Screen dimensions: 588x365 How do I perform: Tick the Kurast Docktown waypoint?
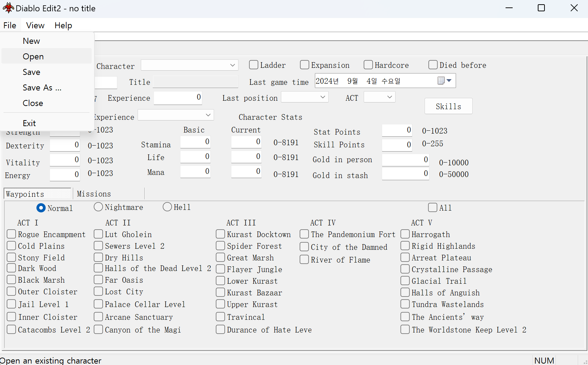220,234
